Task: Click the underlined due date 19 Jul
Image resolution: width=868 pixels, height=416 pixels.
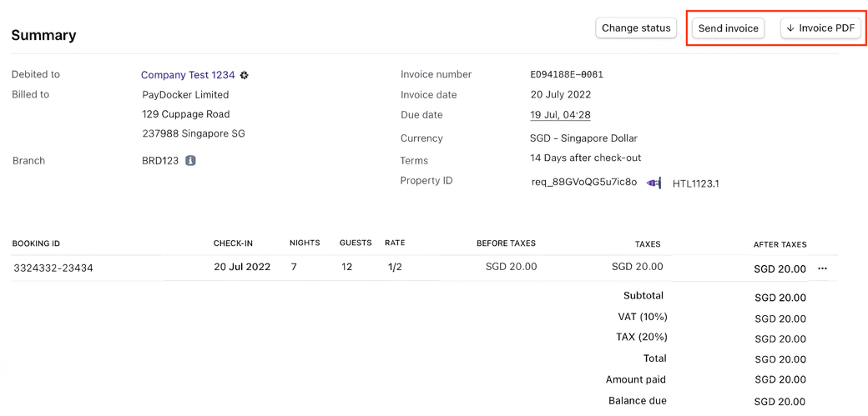Action: pyautogui.click(x=560, y=115)
